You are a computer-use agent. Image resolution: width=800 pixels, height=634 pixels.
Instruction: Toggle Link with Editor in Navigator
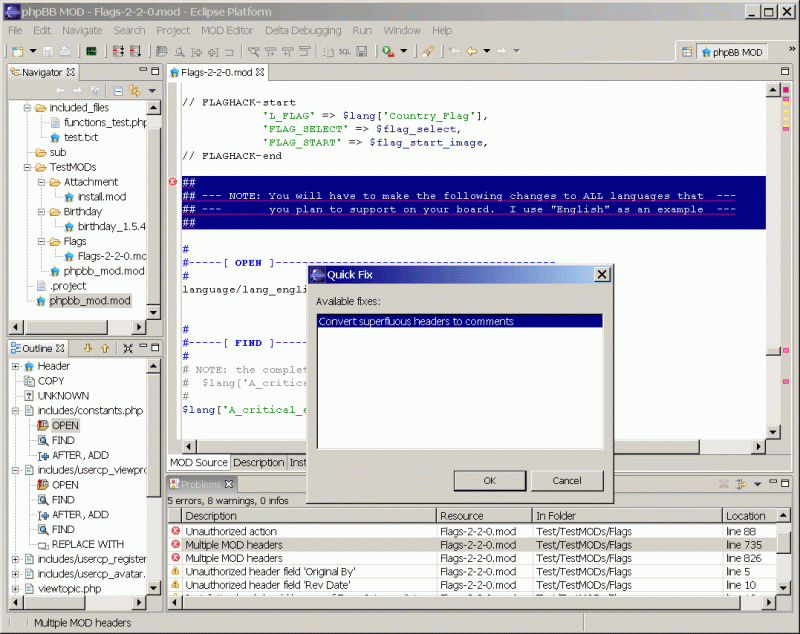pos(133,90)
